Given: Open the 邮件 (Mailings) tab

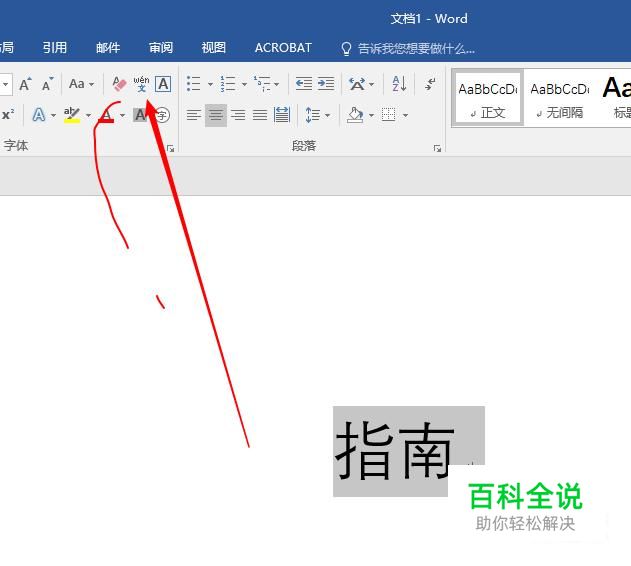Looking at the screenshot, I should 108,48.
